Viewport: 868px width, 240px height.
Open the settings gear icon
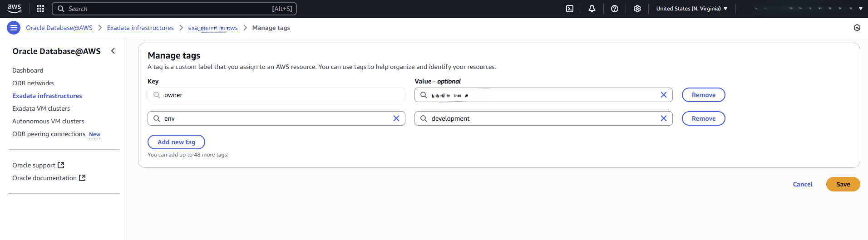coord(637,9)
